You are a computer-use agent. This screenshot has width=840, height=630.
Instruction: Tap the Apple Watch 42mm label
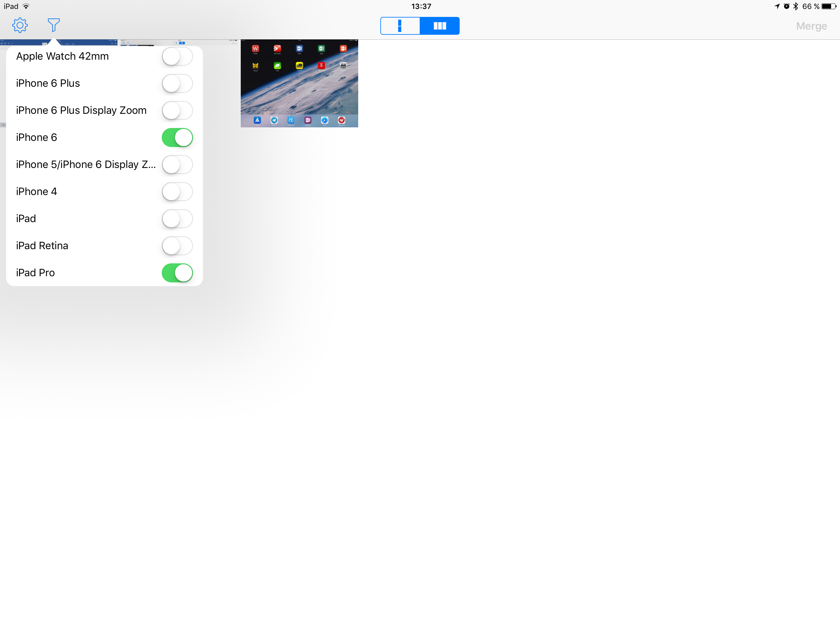pos(62,56)
